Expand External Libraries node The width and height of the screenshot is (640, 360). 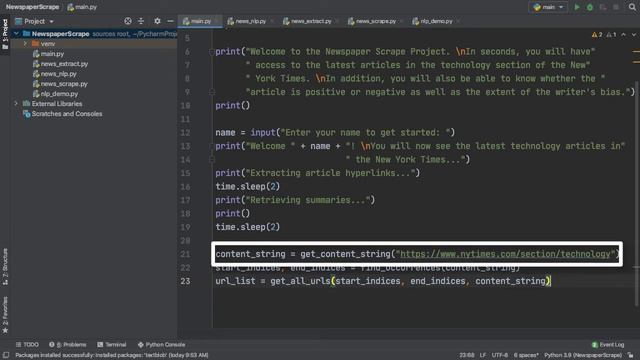[16, 104]
